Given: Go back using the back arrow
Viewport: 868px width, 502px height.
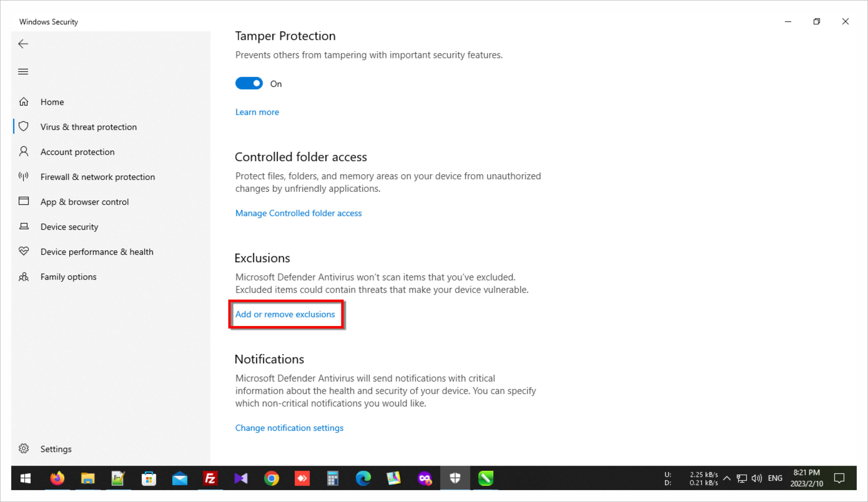Looking at the screenshot, I should 23,44.
